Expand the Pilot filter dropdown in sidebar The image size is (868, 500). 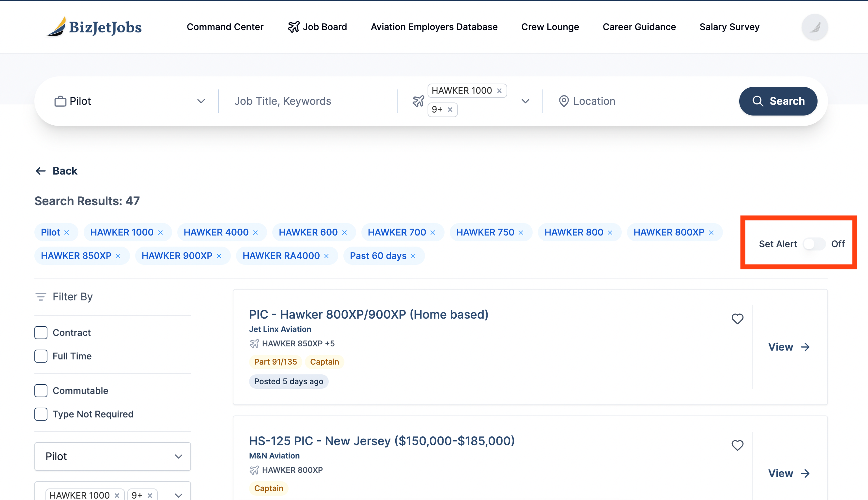click(113, 456)
